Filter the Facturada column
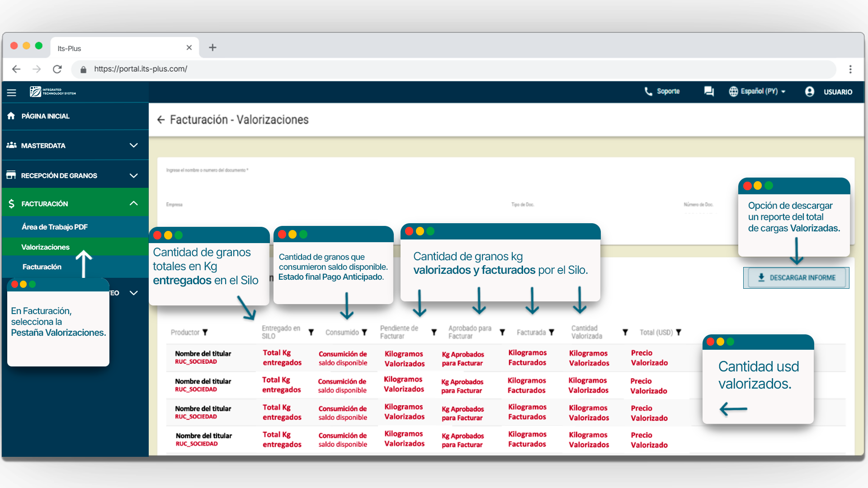This screenshot has width=868, height=488. coord(552,332)
